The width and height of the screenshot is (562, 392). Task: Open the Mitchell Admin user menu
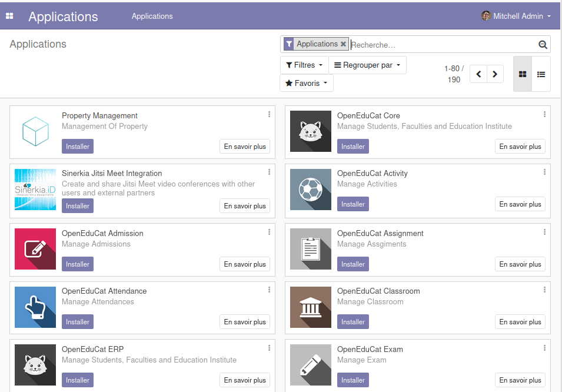pos(516,16)
